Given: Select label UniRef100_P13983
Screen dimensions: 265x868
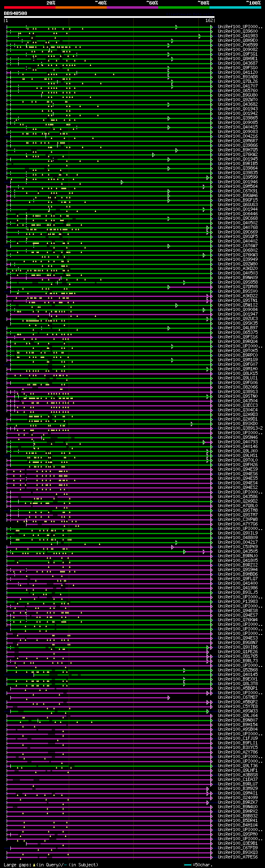Looking at the screenshot, I should pyautogui.click(x=238, y=601).
